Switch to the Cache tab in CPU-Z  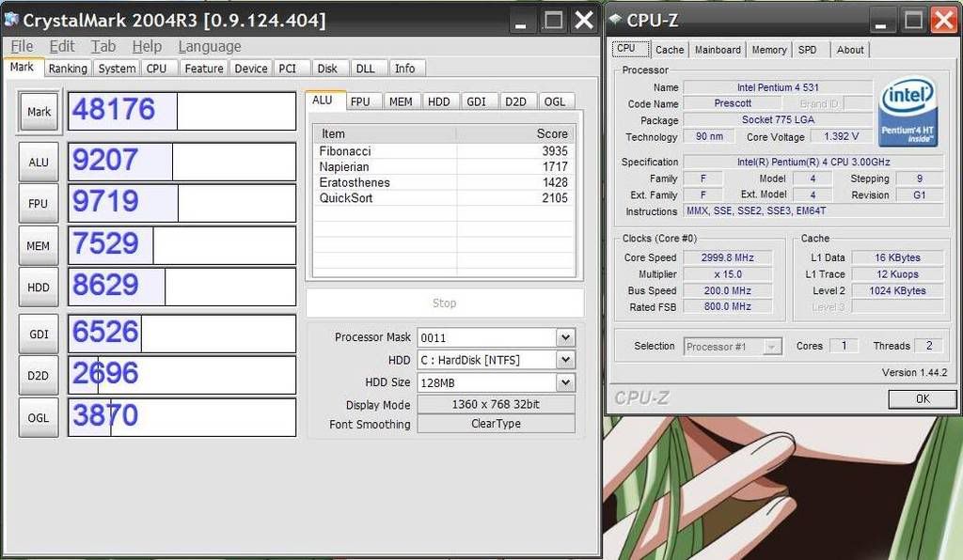tap(670, 50)
